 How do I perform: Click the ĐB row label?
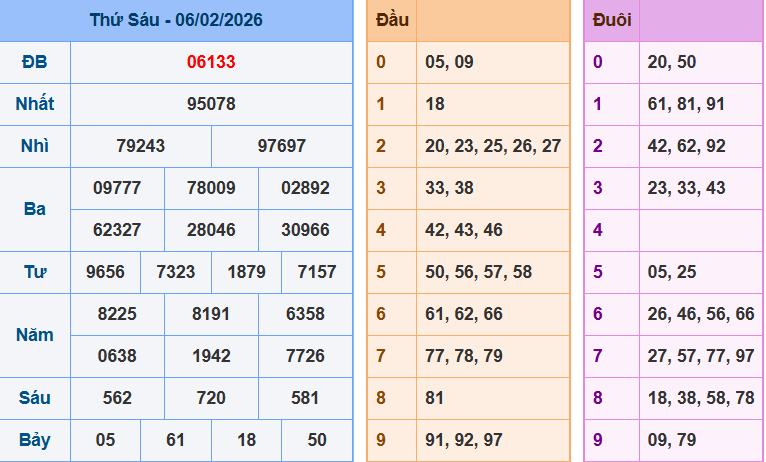[x=35, y=62]
